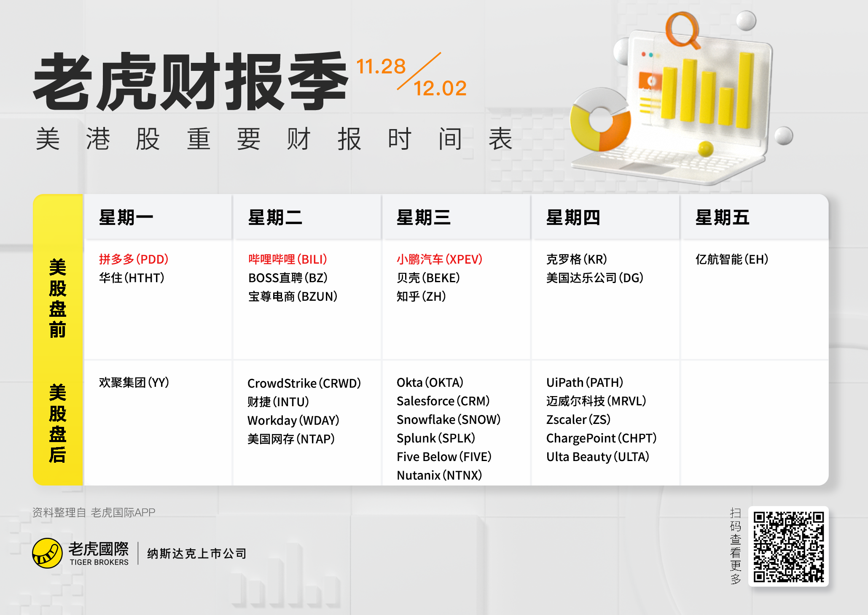Click 资料整理自 老虎国际APP source note
The image size is (868, 615).
click(94, 512)
